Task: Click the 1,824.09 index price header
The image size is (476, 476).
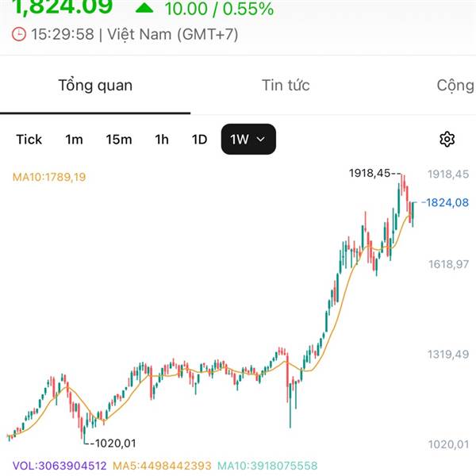Action: (x=57, y=9)
